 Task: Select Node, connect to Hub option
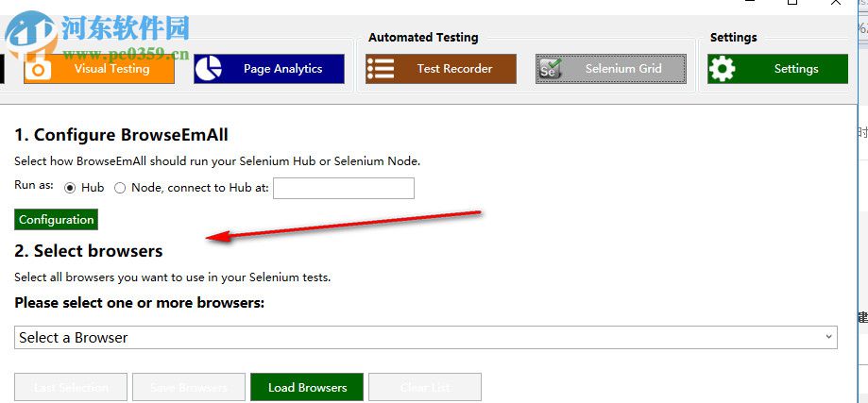click(120, 188)
